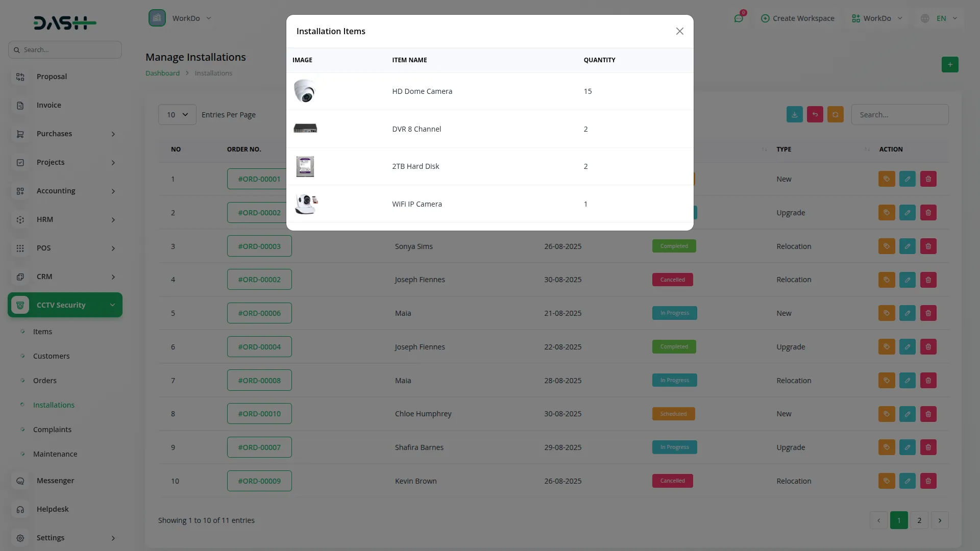Go to page 2 of results
The image size is (980, 551).
click(x=919, y=520)
